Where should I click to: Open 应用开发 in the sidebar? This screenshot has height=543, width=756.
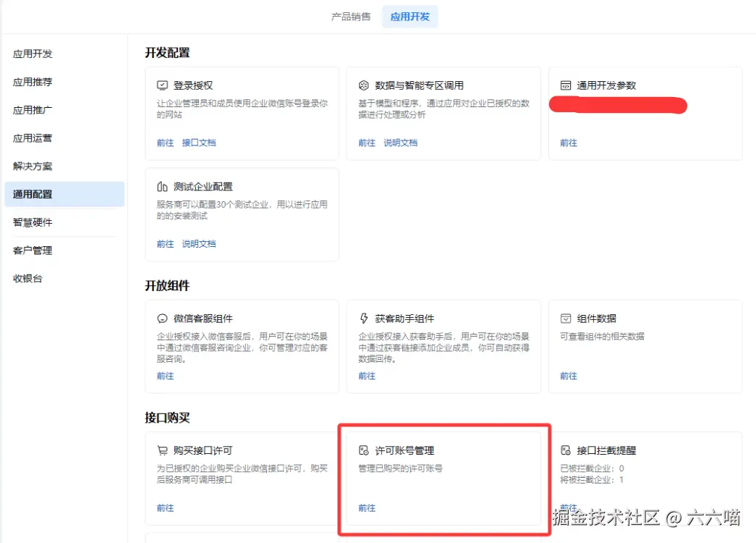pos(33,54)
